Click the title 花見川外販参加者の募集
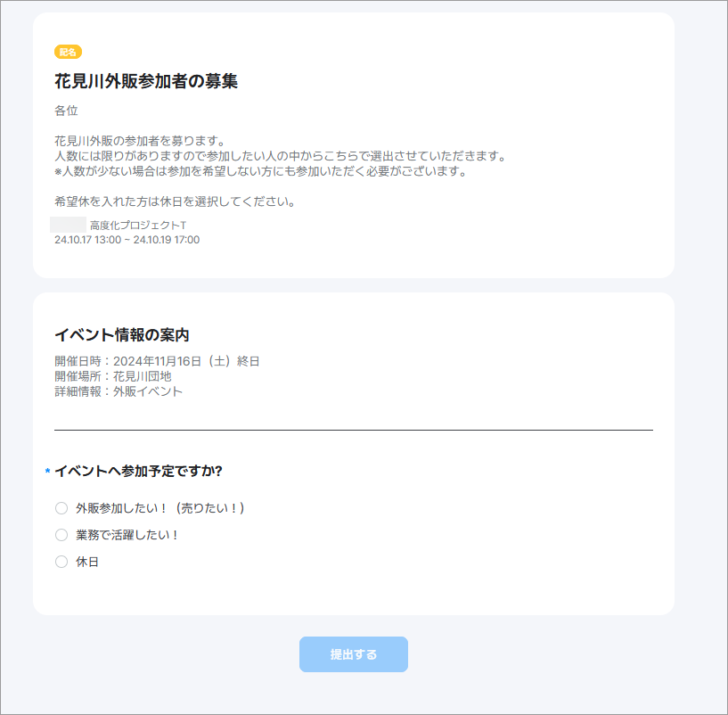This screenshot has height=715, width=728. 146,81
